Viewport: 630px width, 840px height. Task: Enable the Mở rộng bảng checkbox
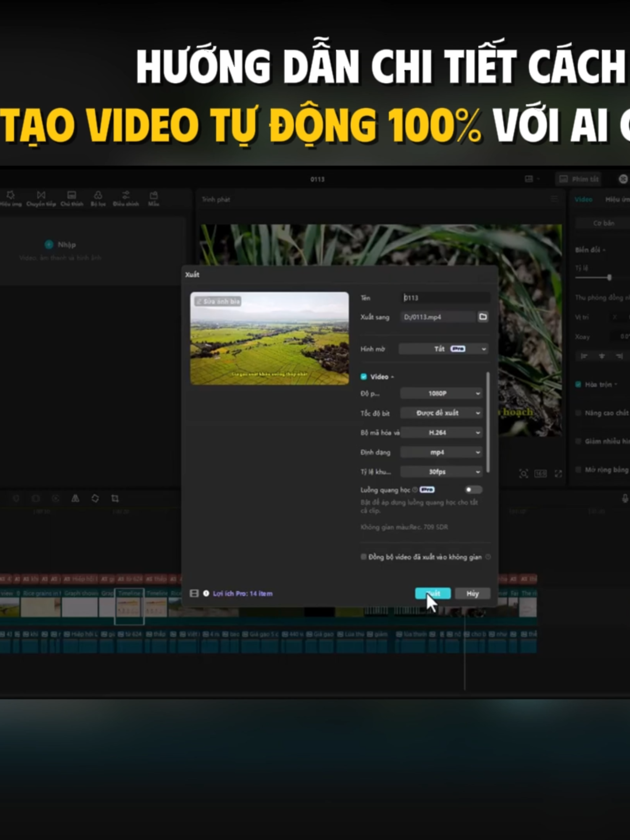(x=578, y=470)
